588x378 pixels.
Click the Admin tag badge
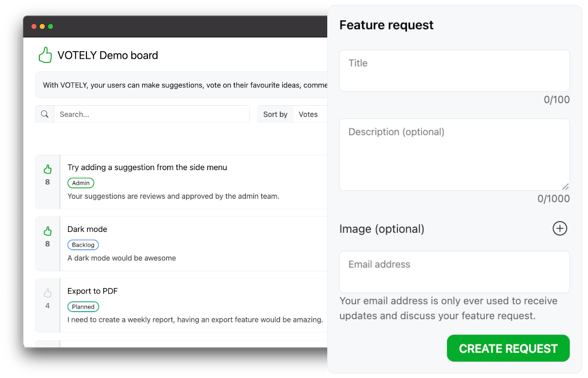[x=81, y=183]
